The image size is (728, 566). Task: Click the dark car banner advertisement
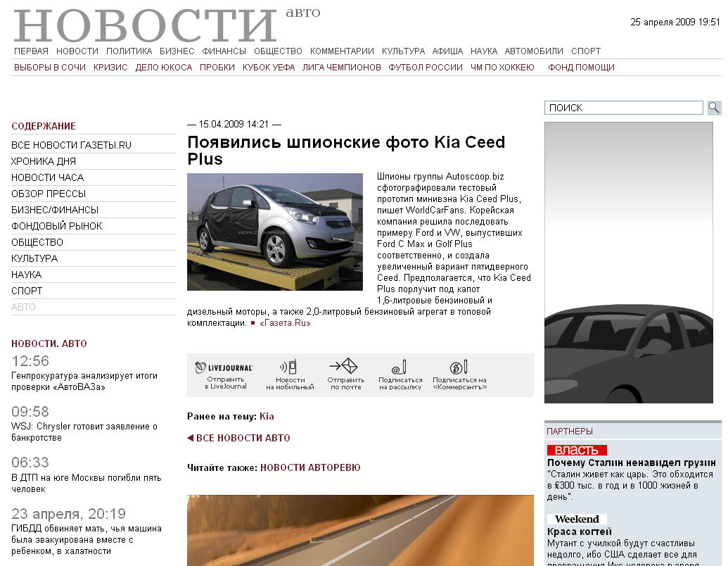pos(629,263)
